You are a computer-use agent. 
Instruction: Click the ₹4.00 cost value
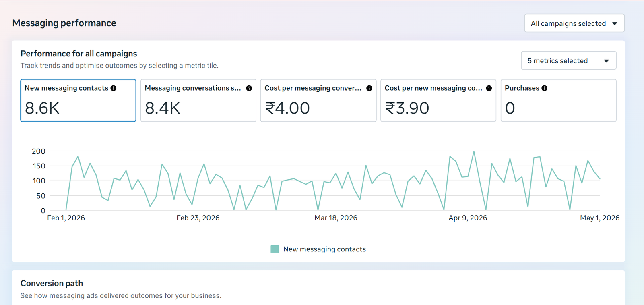(x=287, y=108)
